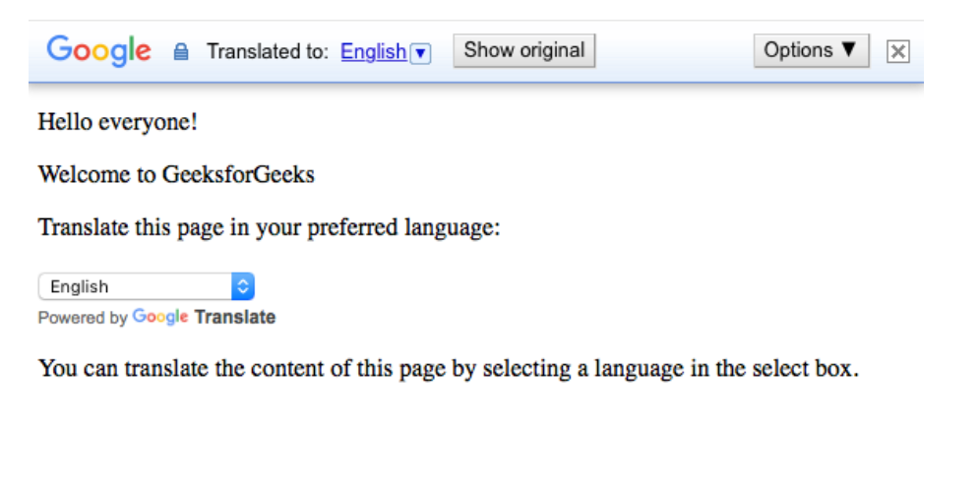Click the Google logo in the translate bar
This screenshot has width=980, height=482.
tap(98, 51)
